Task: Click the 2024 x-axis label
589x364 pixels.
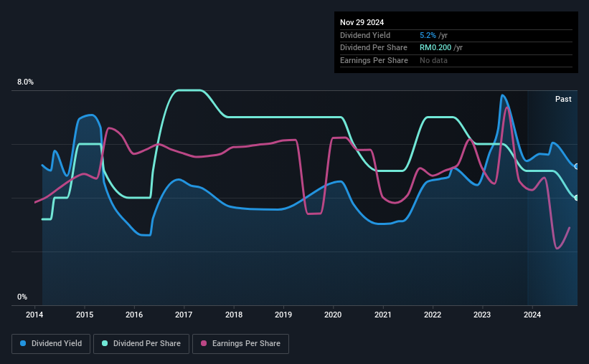Action: point(532,315)
